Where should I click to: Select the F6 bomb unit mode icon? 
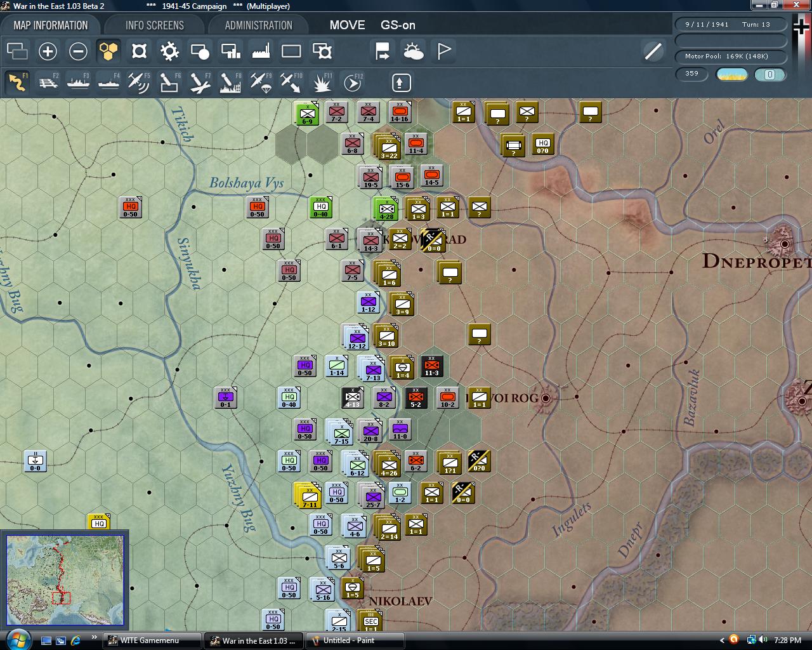click(169, 83)
